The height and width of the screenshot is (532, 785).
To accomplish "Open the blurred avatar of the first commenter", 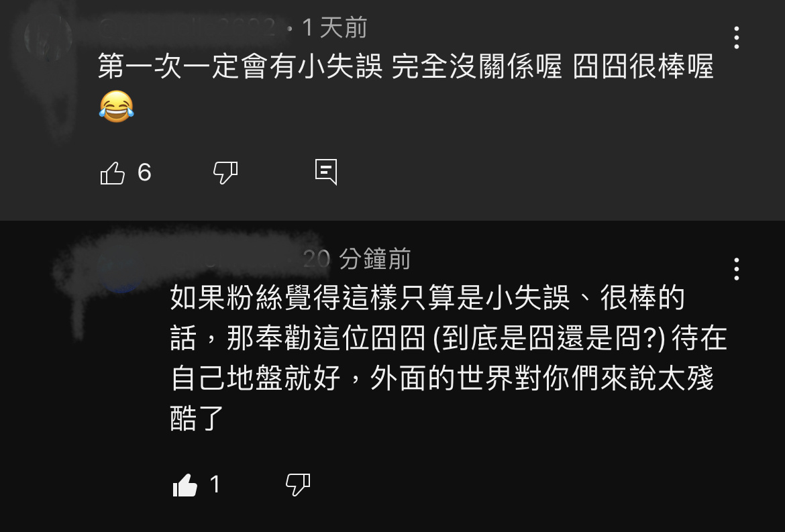I will coord(48,38).
